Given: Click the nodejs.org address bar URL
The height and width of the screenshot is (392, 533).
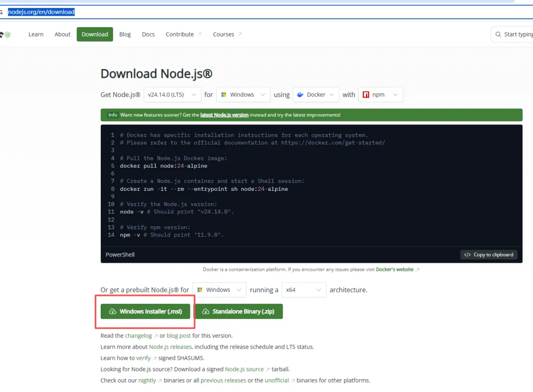Looking at the screenshot, I should 41,12.
